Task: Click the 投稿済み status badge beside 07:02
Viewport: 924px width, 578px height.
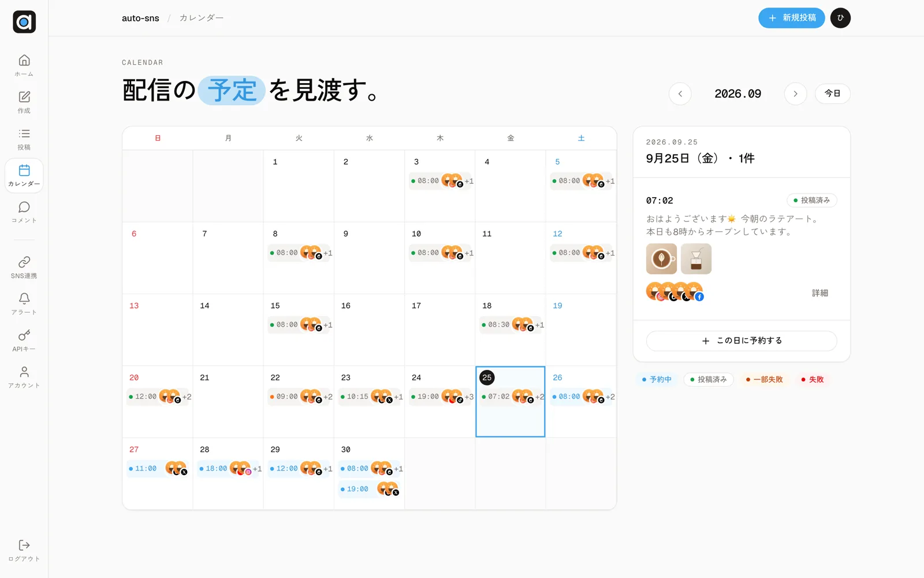Action: coord(811,201)
